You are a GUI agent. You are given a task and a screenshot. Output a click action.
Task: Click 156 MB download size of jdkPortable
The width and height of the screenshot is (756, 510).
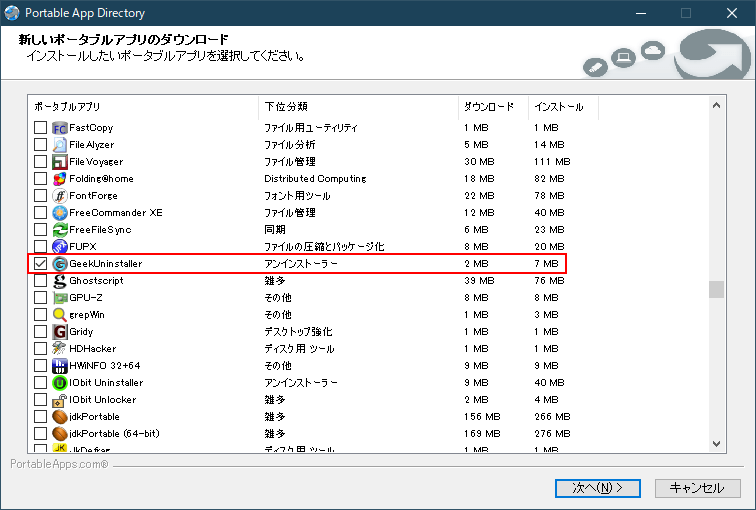(x=482, y=416)
